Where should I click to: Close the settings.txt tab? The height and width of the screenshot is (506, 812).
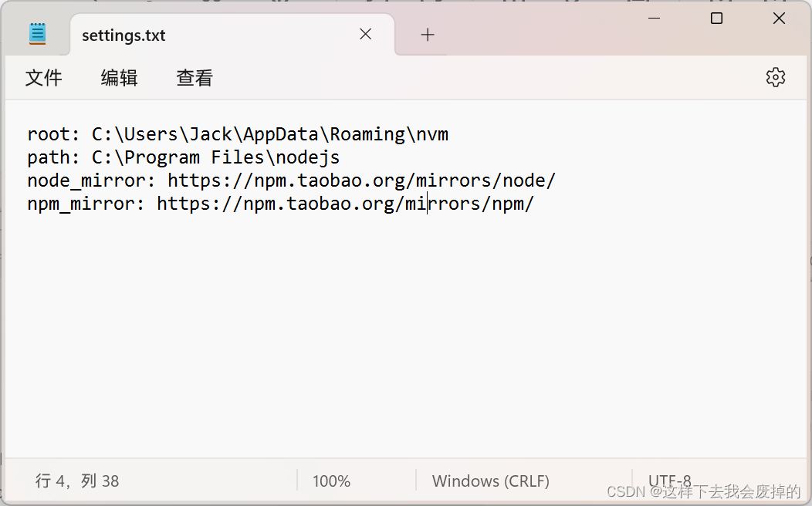[366, 34]
